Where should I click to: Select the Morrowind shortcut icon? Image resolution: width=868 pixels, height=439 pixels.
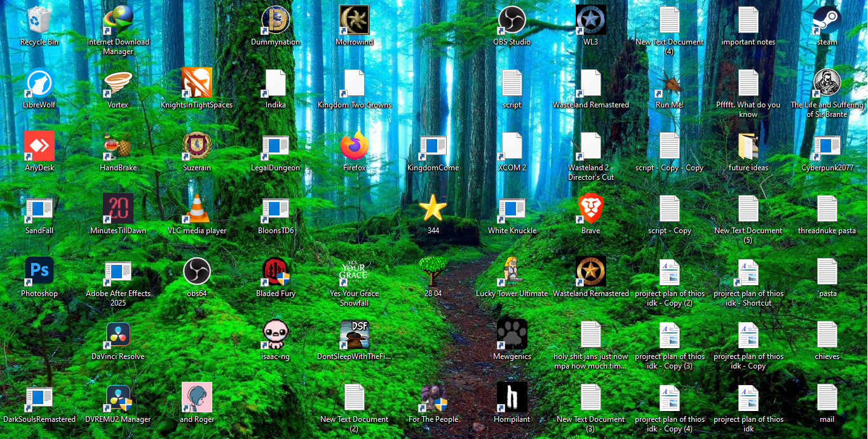point(355,20)
